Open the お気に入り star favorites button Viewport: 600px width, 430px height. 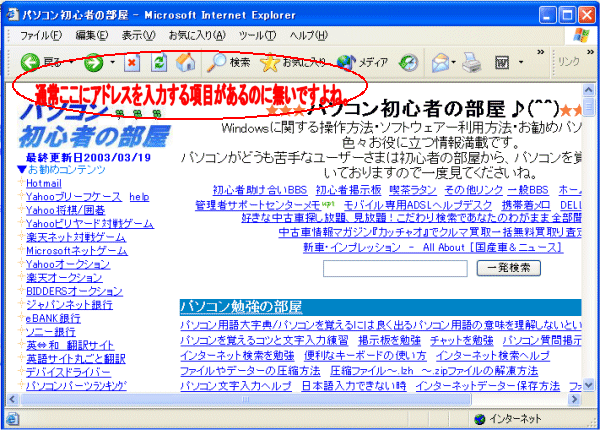click(293, 62)
